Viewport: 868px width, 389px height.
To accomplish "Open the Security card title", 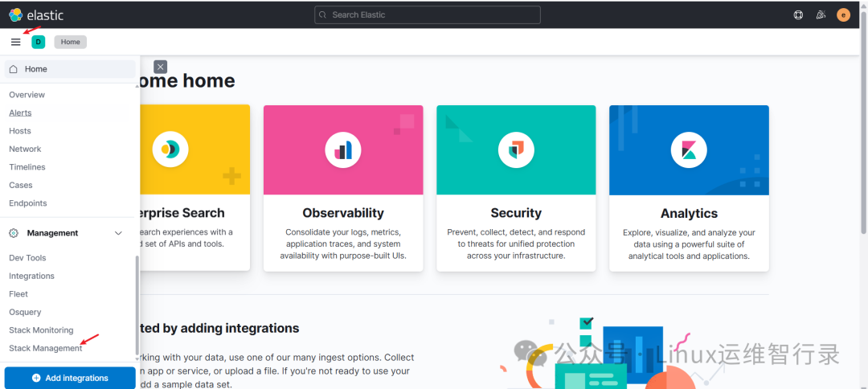I will pos(516,213).
